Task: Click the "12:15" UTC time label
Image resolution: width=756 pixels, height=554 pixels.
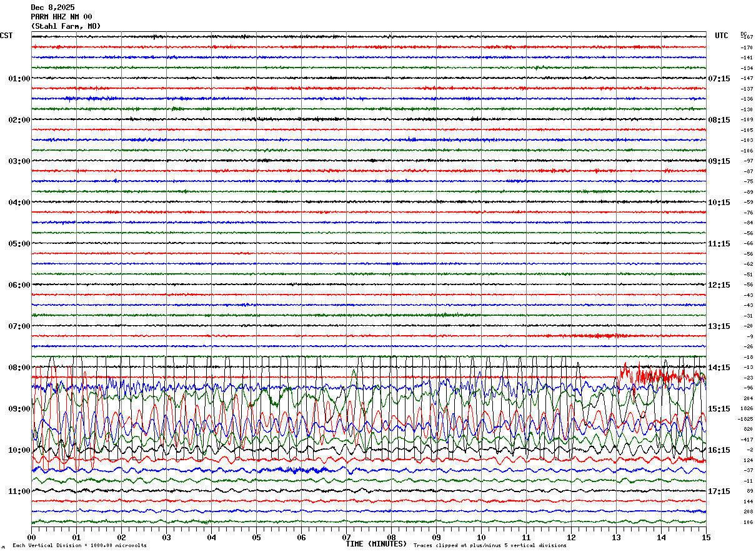Action: 719,285
